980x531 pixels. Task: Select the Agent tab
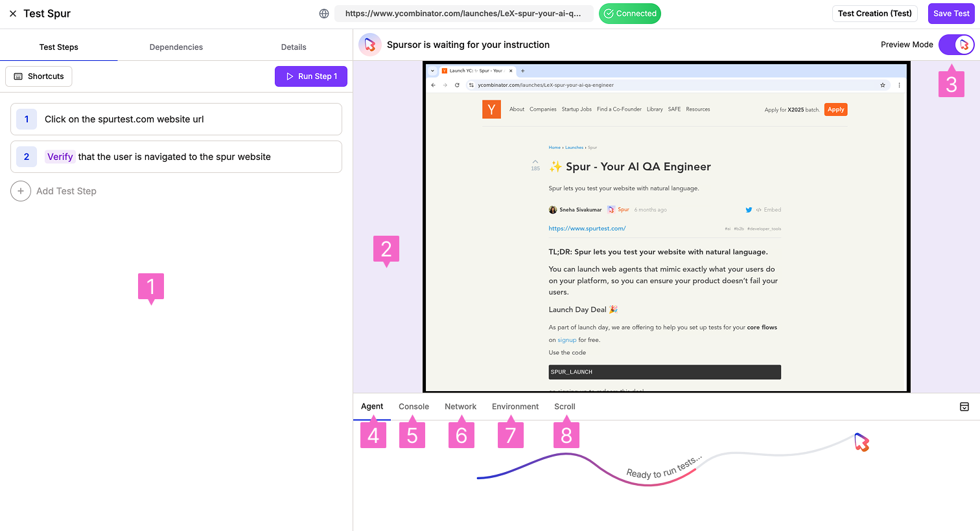point(372,407)
